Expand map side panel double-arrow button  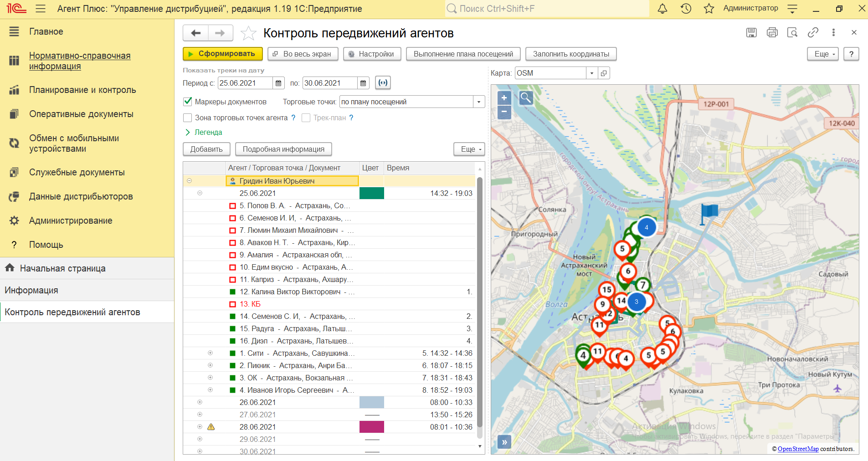pyautogui.click(x=504, y=442)
